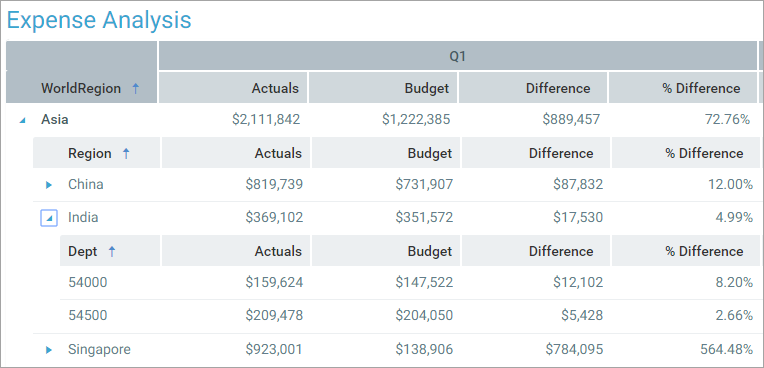This screenshot has width=764, height=368.
Task: Sort by WorldRegion arrow icon
Action: [x=135, y=88]
